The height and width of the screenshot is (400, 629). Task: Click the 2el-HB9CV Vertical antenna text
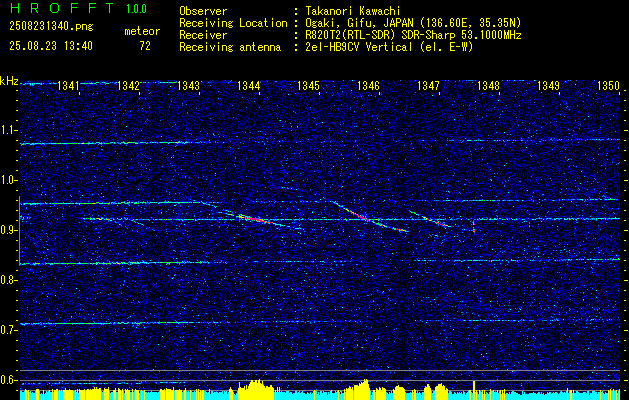tap(390, 47)
